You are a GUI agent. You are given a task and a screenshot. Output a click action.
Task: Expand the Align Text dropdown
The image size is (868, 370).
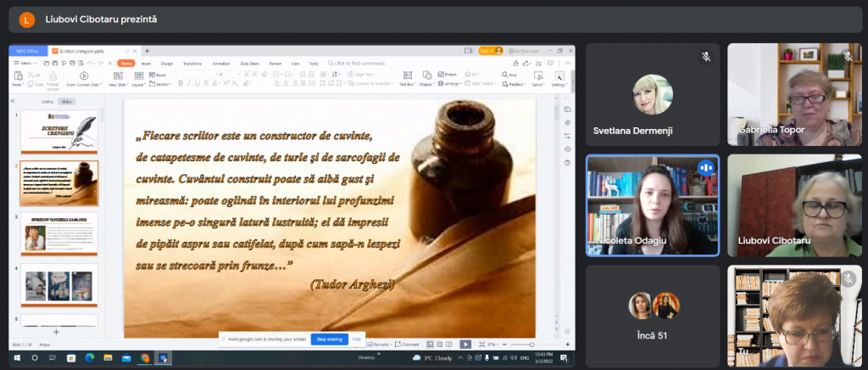click(x=361, y=74)
